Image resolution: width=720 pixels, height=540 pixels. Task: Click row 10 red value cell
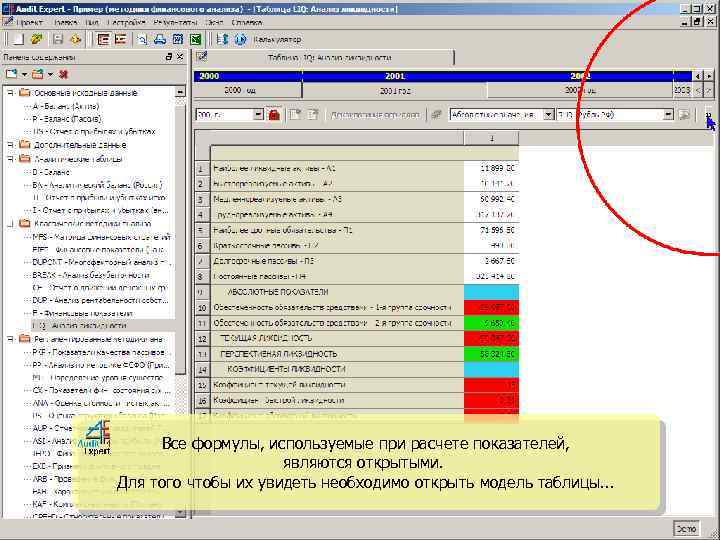coord(491,308)
